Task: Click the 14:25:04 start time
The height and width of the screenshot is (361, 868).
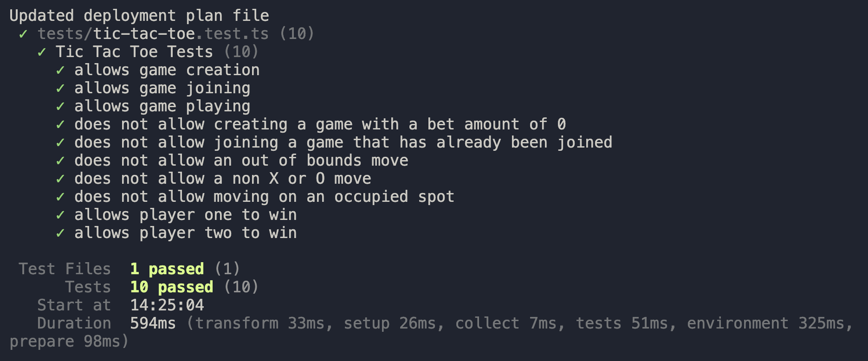Action: (x=167, y=305)
